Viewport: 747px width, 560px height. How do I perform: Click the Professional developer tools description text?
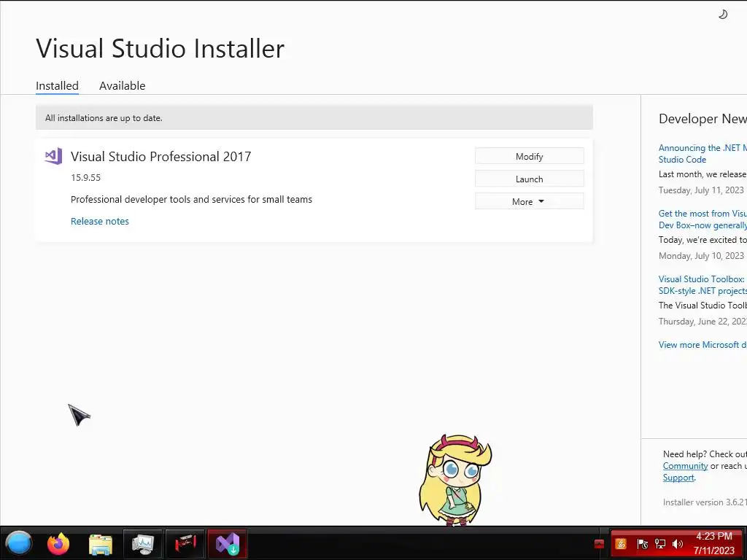(x=192, y=200)
